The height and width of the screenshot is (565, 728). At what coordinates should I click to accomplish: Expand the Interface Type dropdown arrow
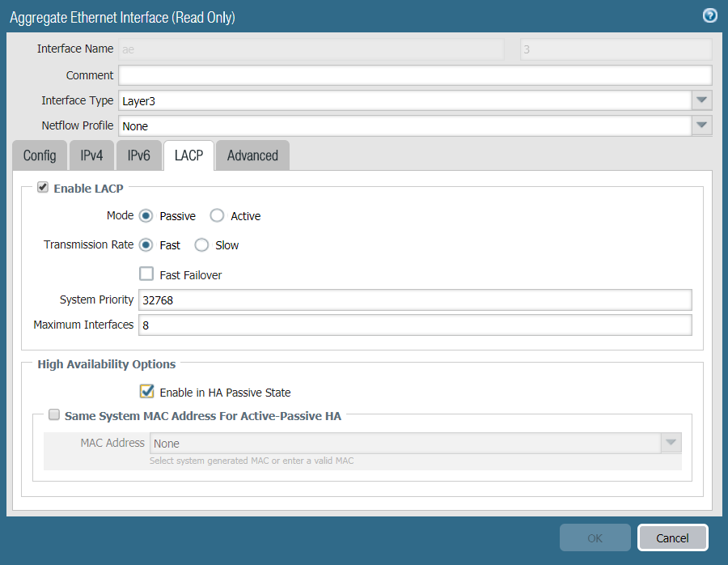tap(701, 100)
